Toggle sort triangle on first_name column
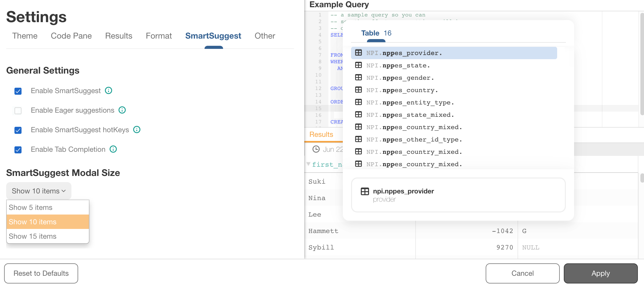The image size is (644, 285). coord(308,164)
